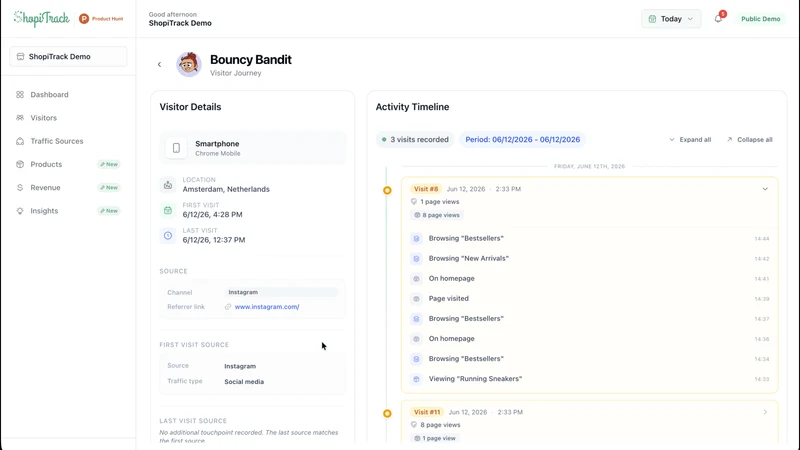Open the Today date range dropdown

[671, 19]
